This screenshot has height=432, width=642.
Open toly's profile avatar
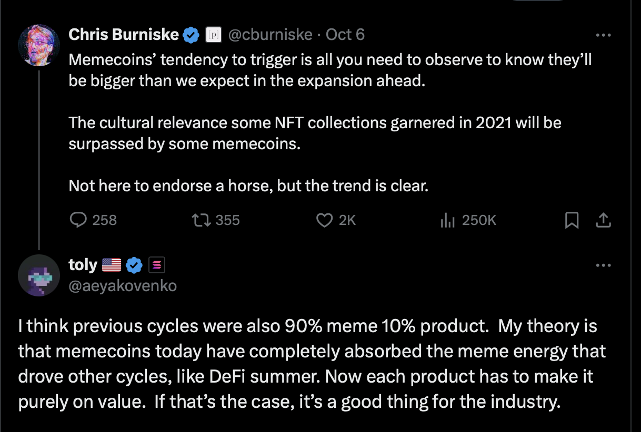(x=39, y=277)
